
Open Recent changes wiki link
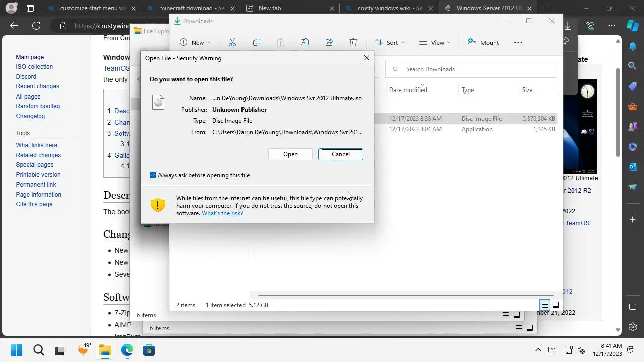click(37, 86)
